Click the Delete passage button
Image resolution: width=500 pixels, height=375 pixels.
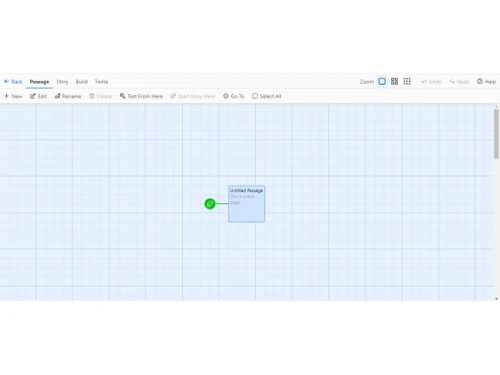coord(100,96)
